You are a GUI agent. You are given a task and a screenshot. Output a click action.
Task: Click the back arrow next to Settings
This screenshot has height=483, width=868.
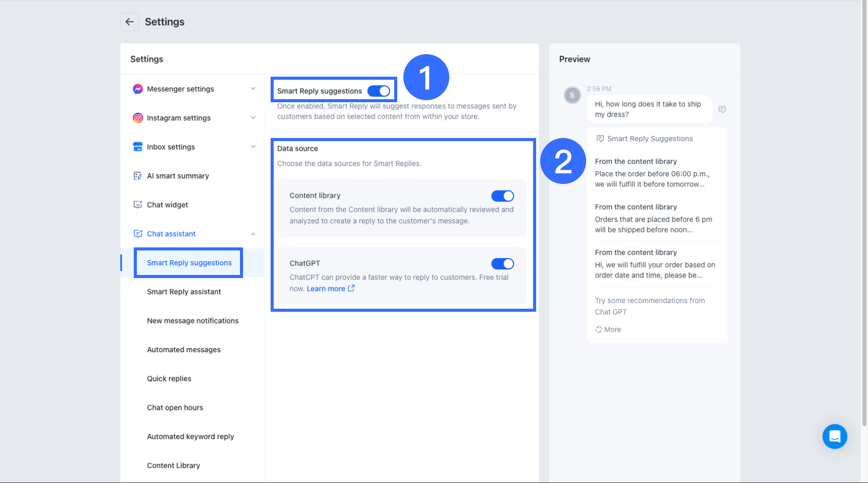point(130,21)
